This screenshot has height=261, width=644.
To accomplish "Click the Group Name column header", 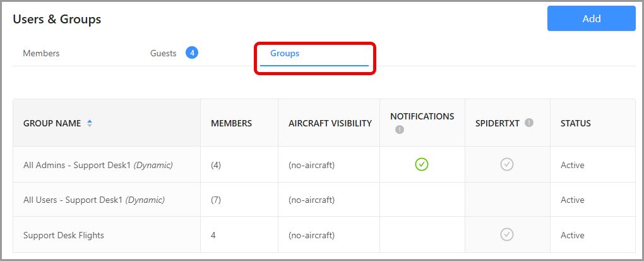I will [52, 123].
